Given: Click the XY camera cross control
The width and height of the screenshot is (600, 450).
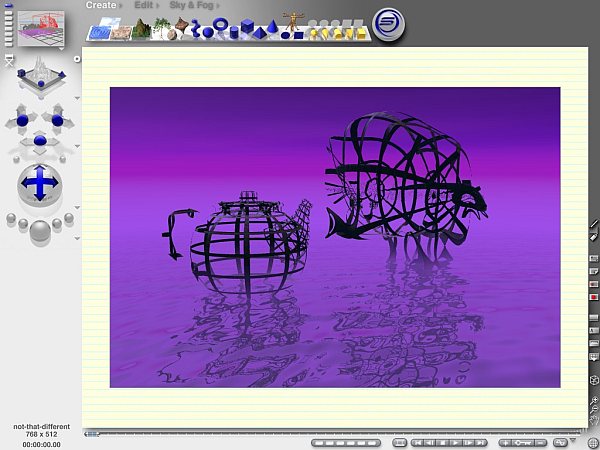Looking at the screenshot, I should (x=22, y=119).
